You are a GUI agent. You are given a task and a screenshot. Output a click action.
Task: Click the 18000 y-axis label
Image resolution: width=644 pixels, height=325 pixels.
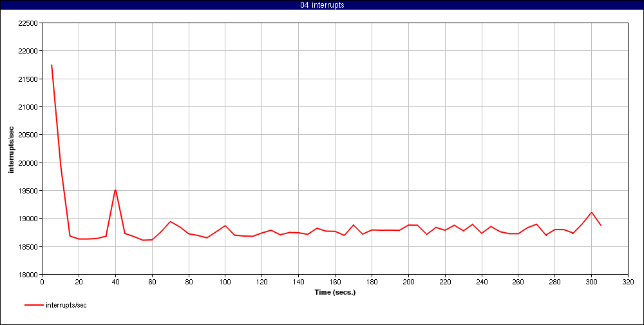[28, 275]
